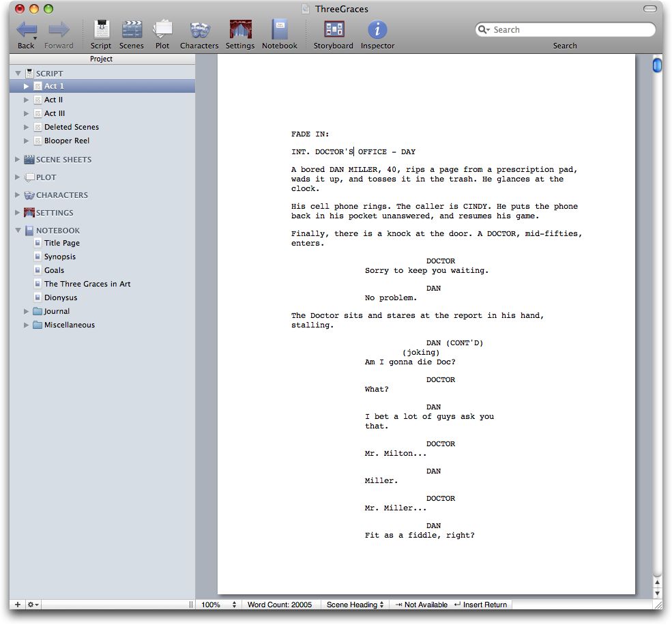Expand the Blooper Reel disclosure triangle
Image resolution: width=672 pixels, height=625 pixels.
pyautogui.click(x=26, y=141)
